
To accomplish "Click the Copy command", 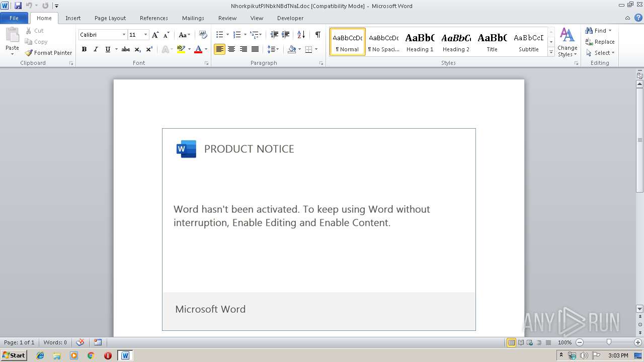I will [36, 42].
